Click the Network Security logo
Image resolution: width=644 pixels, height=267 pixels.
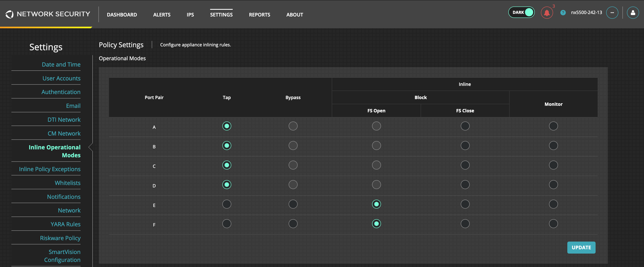(x=48, y=14)
